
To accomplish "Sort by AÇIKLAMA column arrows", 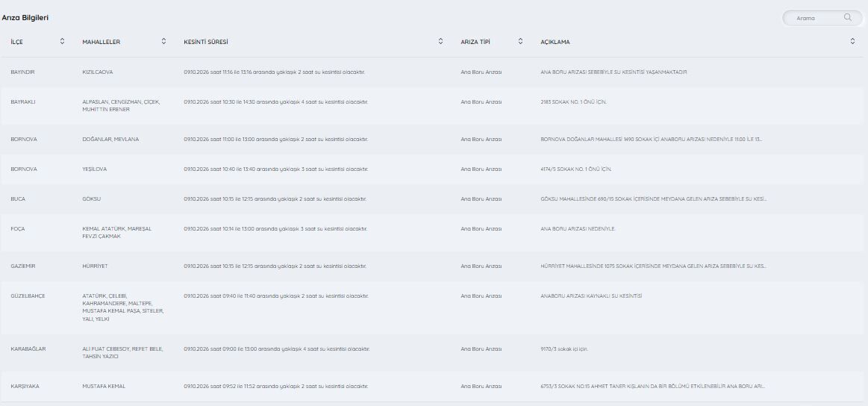I will 852,42.
